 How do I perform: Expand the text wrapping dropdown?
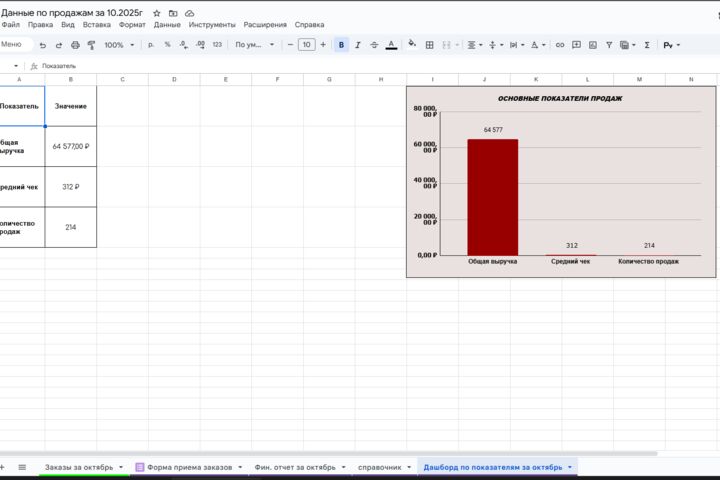523,45
